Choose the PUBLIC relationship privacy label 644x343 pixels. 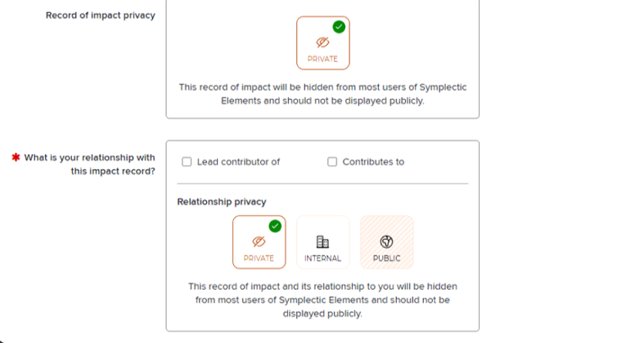pyautogui.click(x=386, y=259)
